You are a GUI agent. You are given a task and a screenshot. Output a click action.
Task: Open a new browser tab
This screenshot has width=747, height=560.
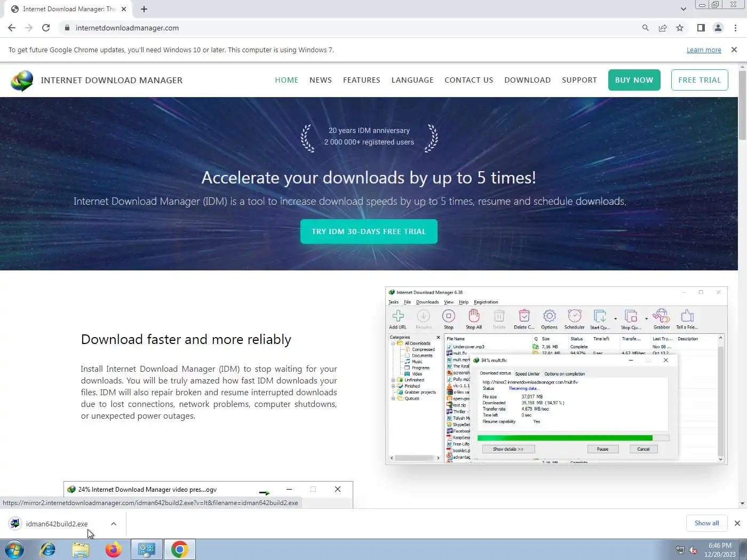click(144, 9)
